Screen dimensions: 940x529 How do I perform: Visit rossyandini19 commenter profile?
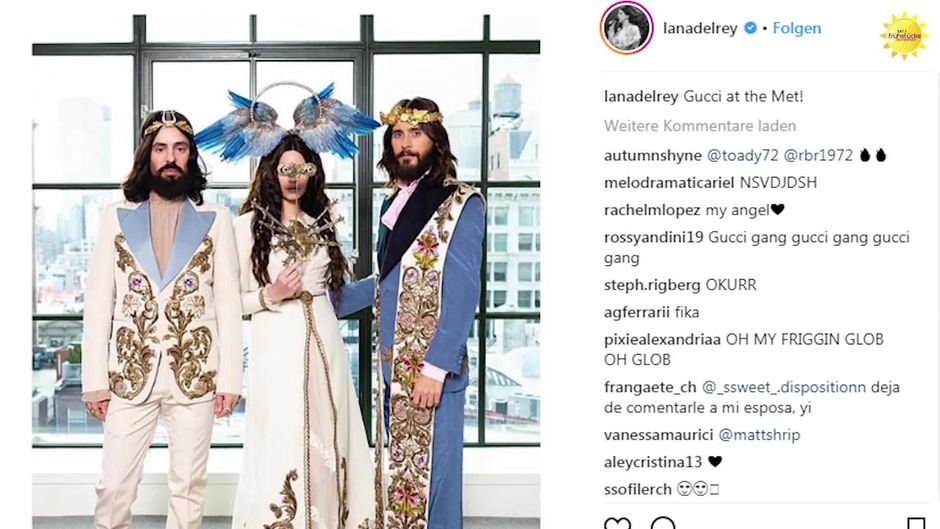(x=653, y=238)
